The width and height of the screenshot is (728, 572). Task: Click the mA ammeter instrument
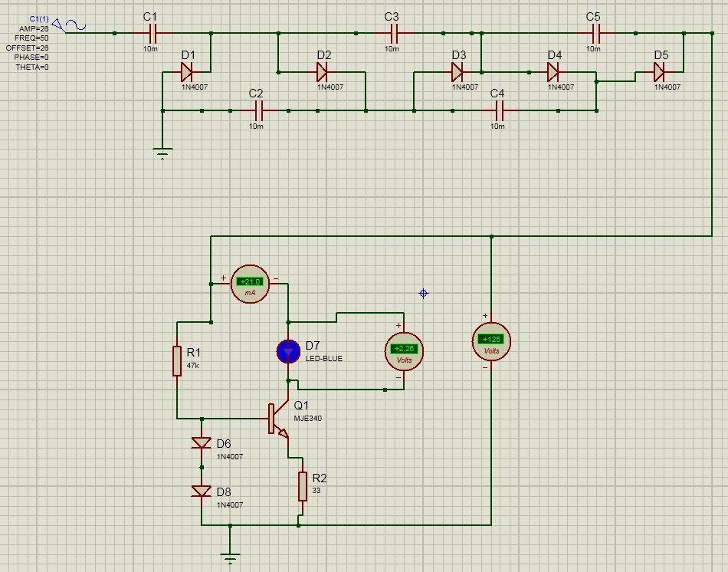click(x=250, y=284)
